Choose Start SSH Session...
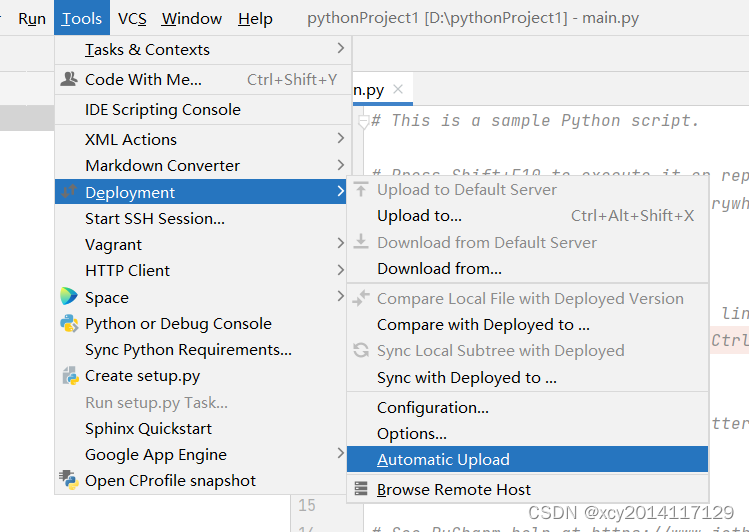 154,218
